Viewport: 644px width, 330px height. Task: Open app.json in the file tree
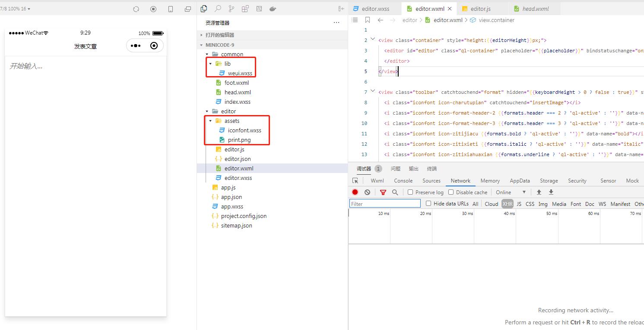[231, 197]
